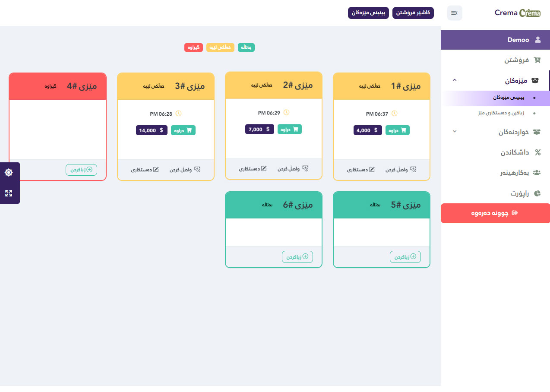This screenshot has height=392, width=550.
Task: Click the ڕاپۆرت pie chart icon
Action: click(537, 193)
